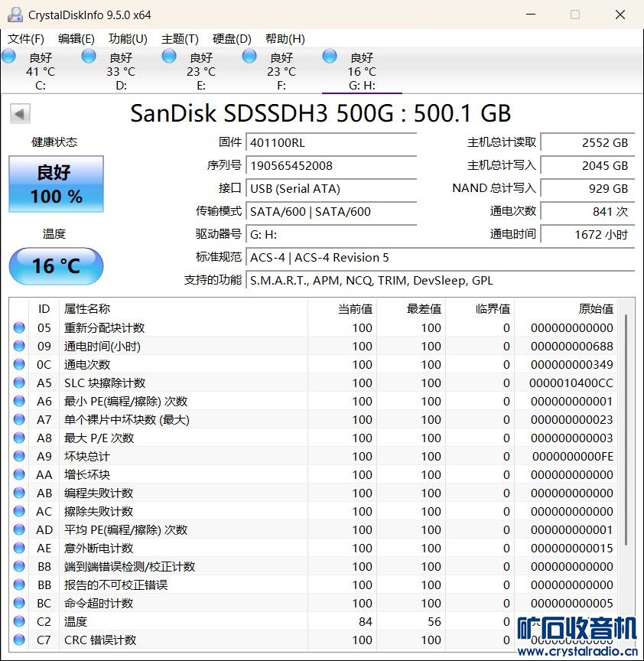The image size is (644, 661).
Task: Click status orb for attribute BC row
Action: 19,604
